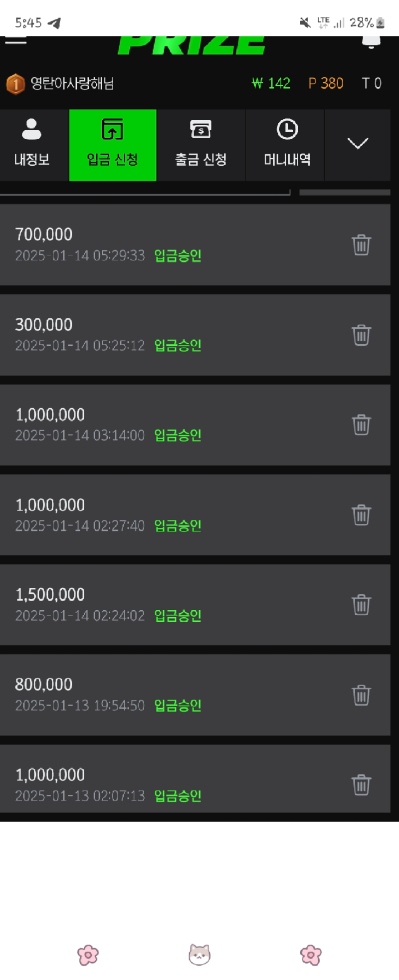399x980 pixels.
Task: Open the P 380 points balance
Action: tap(326, 83)
